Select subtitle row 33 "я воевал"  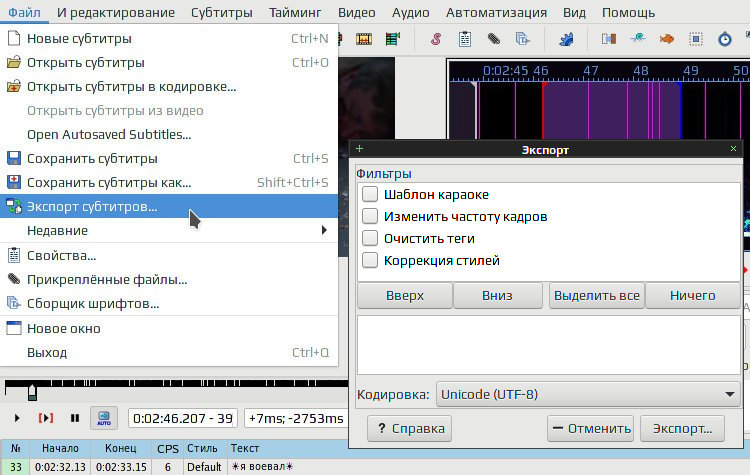coord(375,467)
